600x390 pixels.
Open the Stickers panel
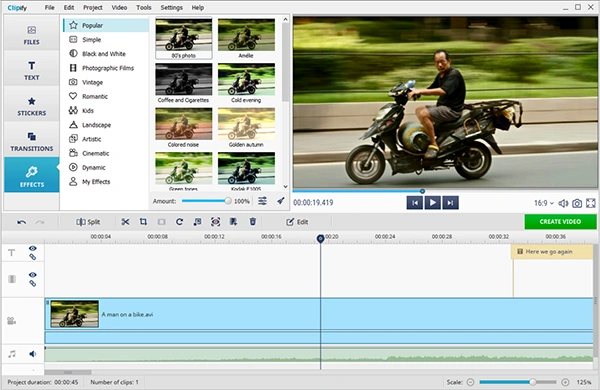(x=31, y=106)
